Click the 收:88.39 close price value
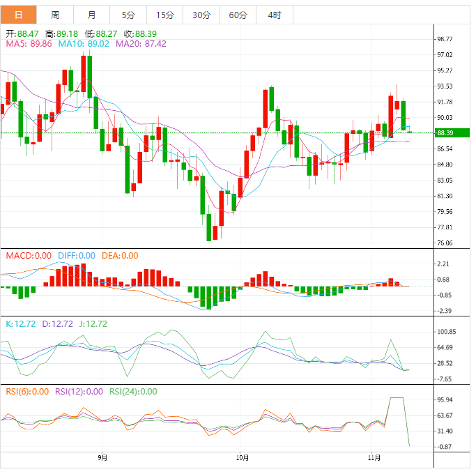Screen dimensions: 476x474 tap(140, 33)
